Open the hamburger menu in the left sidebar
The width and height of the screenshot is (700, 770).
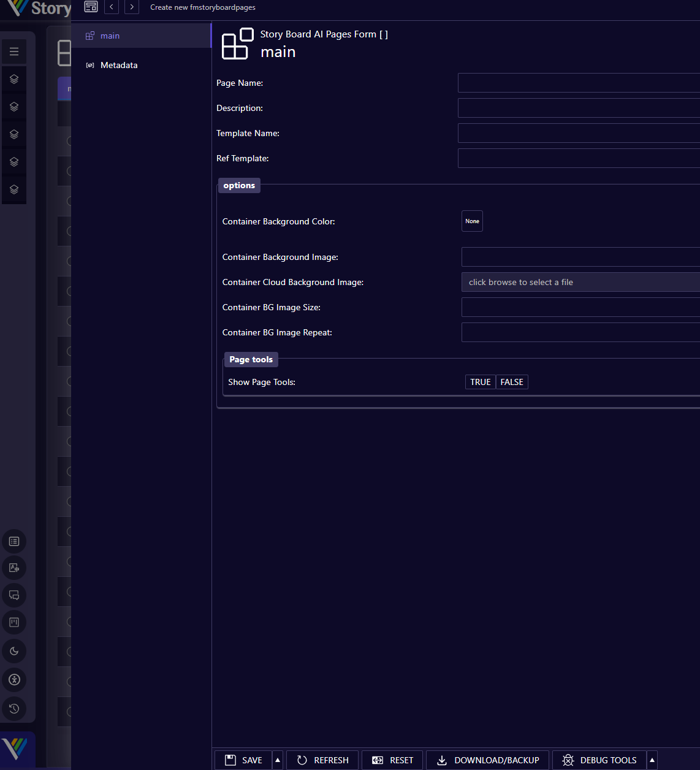click(x=14, y=51)
